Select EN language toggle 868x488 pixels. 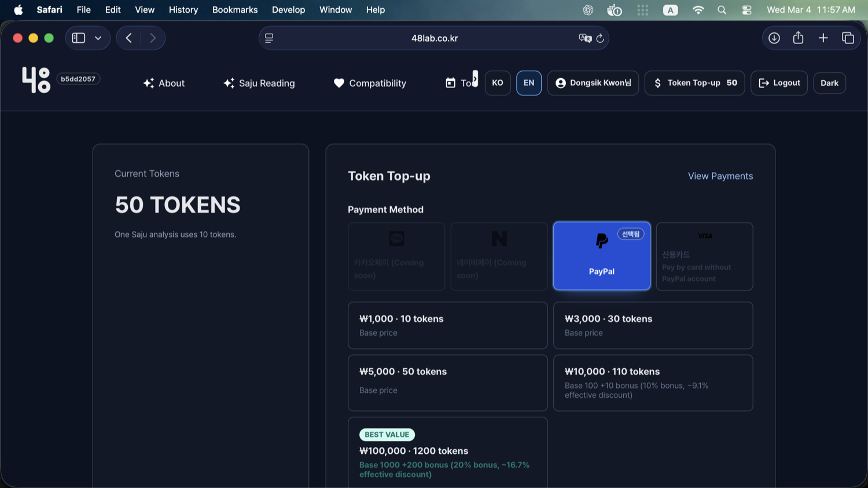click(x=529, y=83)
